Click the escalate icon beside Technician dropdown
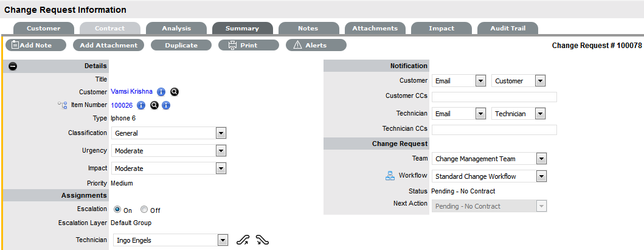Screen dimensions: 644x250 click(243, 240)
